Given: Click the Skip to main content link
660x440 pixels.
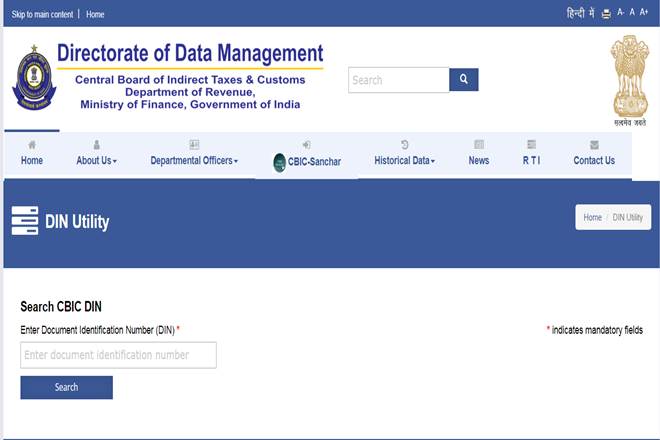Looking at the screenshot, I should click(x=42, y=15).
